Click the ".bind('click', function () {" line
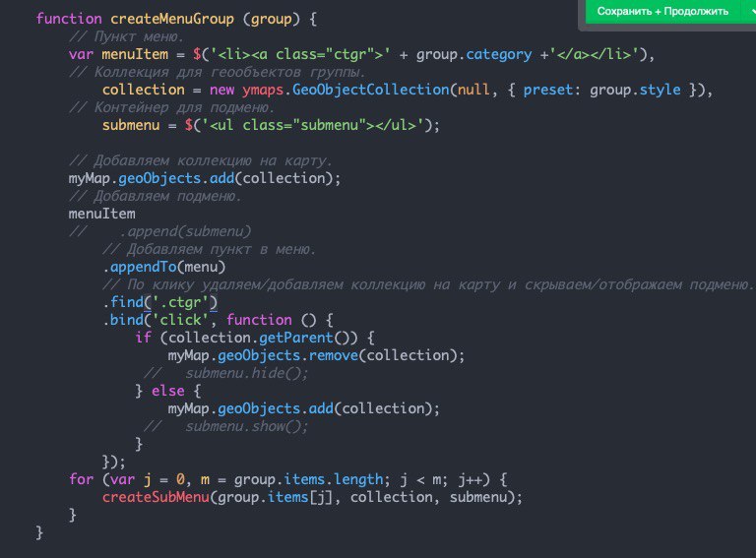This screenshot has height=558, width=756. click(218, 320)
